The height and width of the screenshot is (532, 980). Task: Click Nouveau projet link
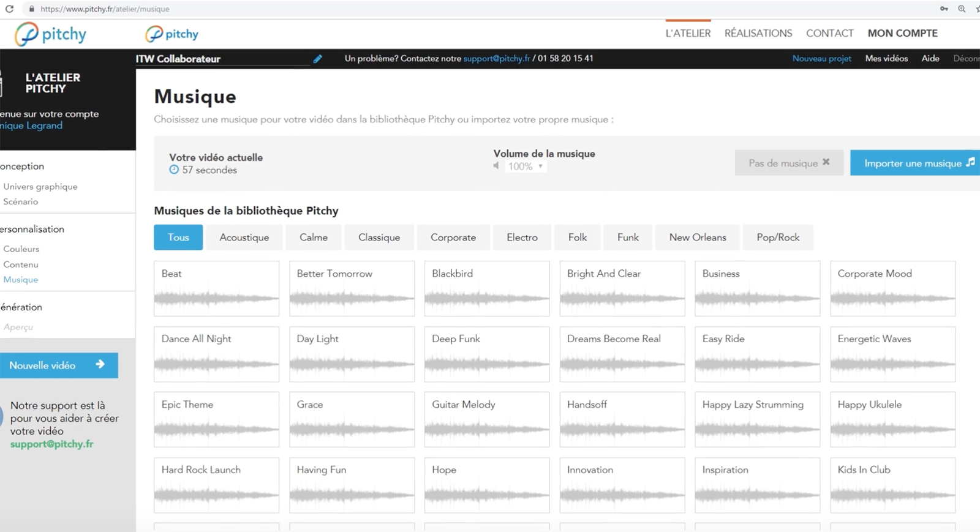[821, 58]
